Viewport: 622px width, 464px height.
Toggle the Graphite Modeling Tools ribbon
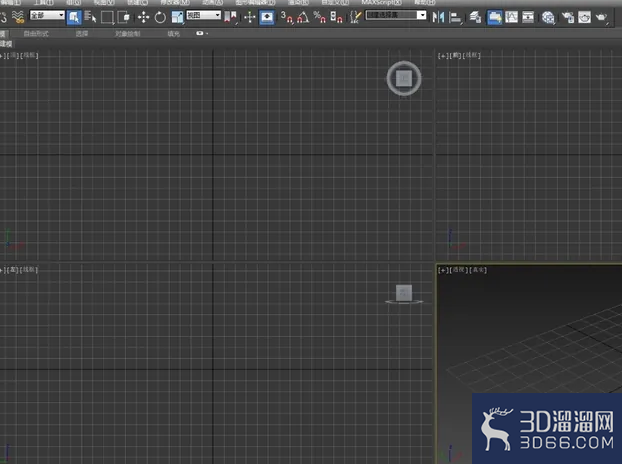coord(494,17)
